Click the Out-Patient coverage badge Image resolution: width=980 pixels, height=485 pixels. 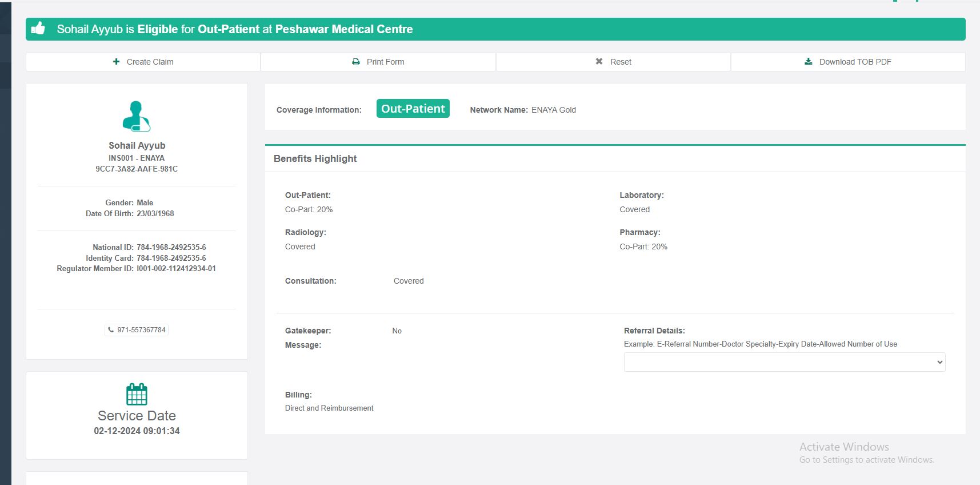tap(413, 109)
